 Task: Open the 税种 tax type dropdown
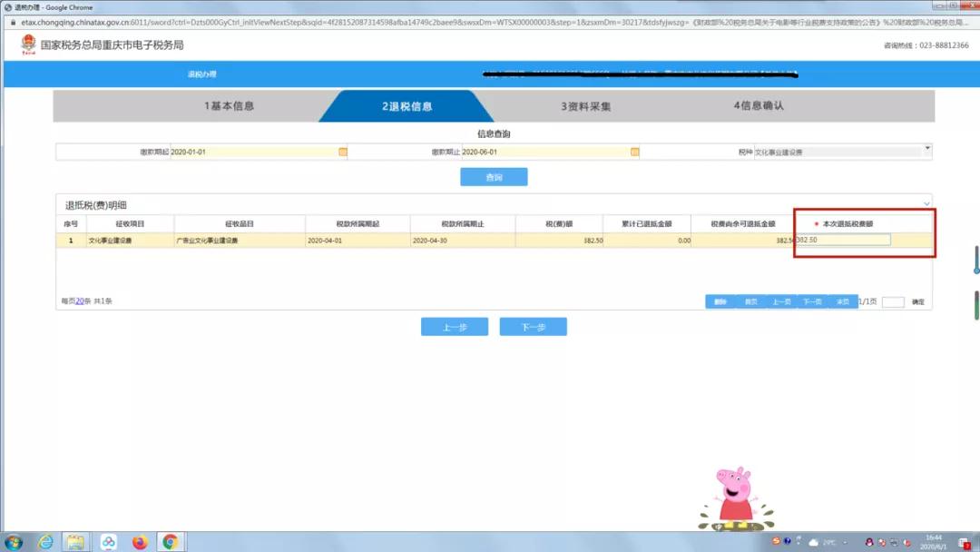[927, 149]
